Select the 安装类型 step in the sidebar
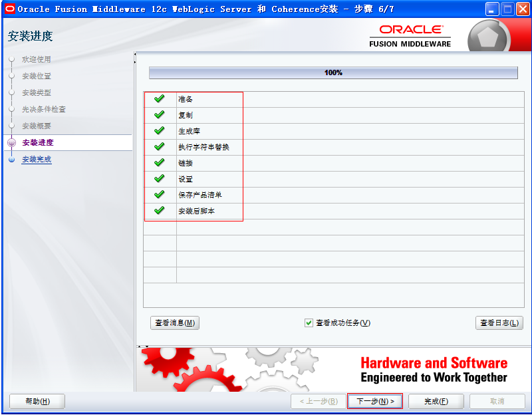 [37, 92]
